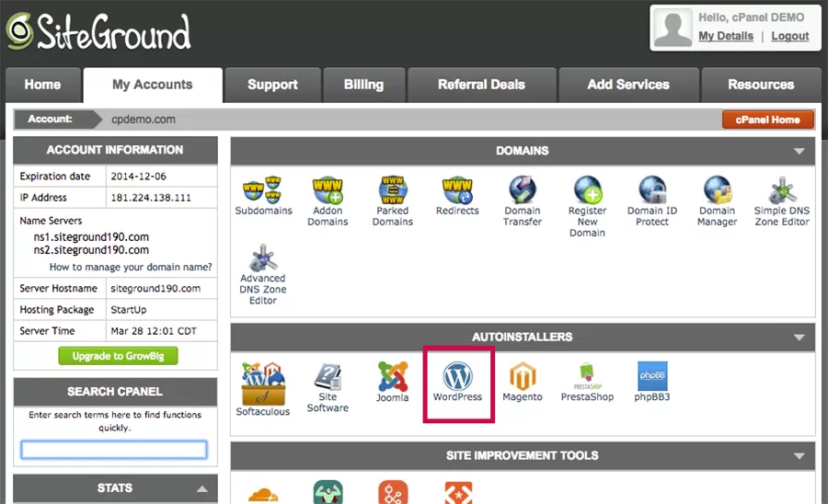Open the red code-brackets star icon tool
828x504 pixels.
pos(458,492)
